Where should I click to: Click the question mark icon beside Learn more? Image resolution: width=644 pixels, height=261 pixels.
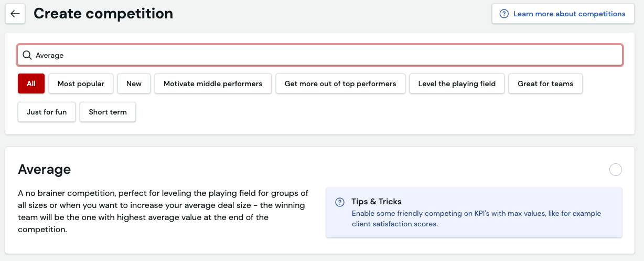click(x=504, y=14)
